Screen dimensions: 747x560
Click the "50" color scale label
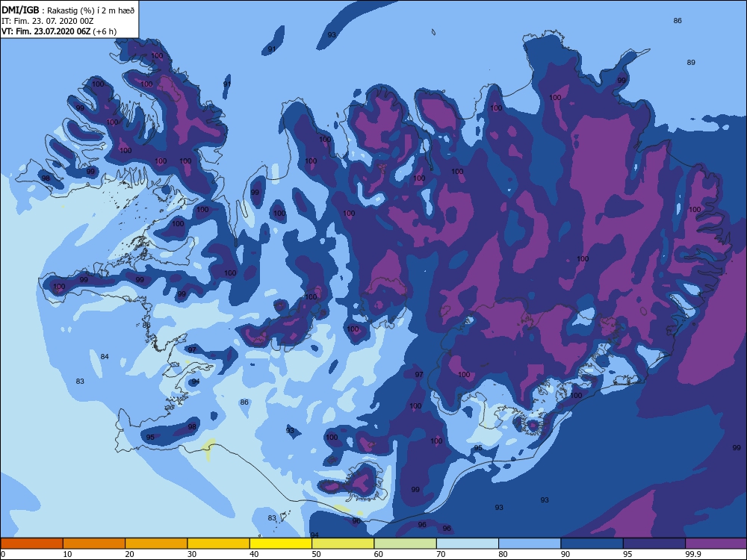tap(316, 554)
